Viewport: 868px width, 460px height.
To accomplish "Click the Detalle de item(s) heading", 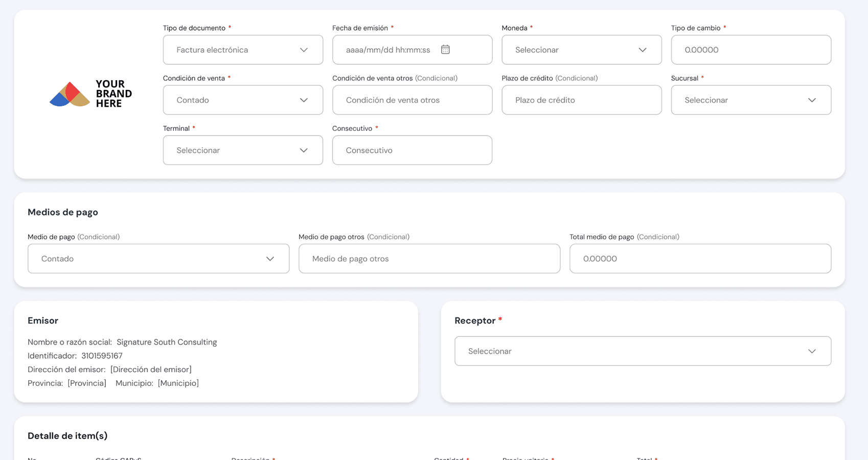I will click(x=67, y=436).
